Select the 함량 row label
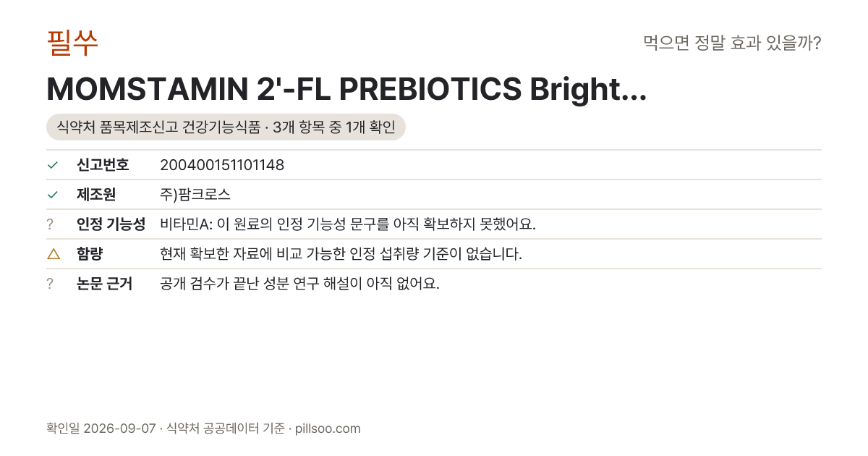Image resolution: width=868 pixels, height=456 pixels. tap(90, 254)
